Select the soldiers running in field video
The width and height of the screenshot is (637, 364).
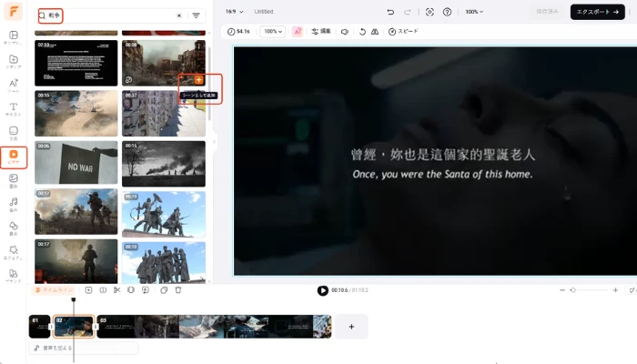tap(76, 211)
